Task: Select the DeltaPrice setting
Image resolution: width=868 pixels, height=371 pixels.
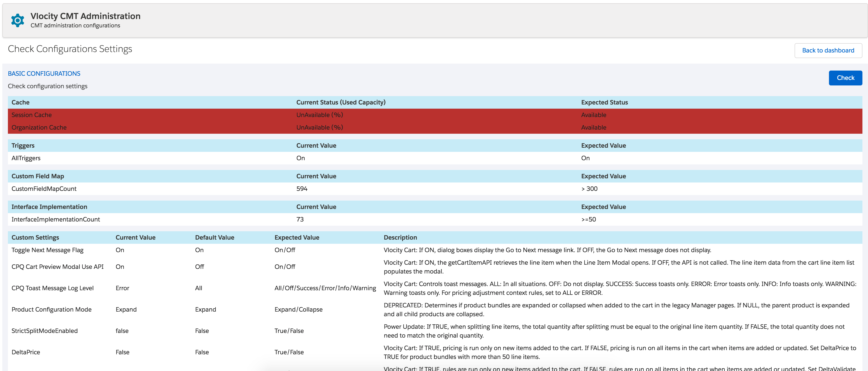Action: pos(26,352)
